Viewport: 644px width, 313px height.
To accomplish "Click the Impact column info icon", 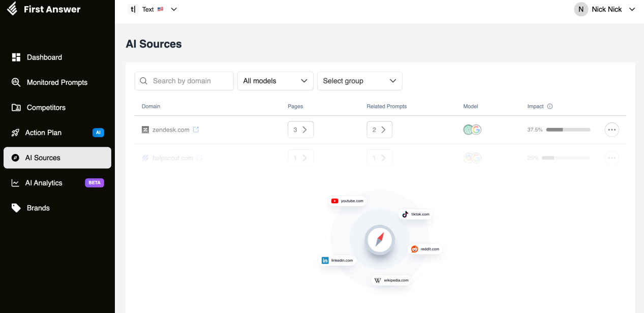I will pos(550,107).
